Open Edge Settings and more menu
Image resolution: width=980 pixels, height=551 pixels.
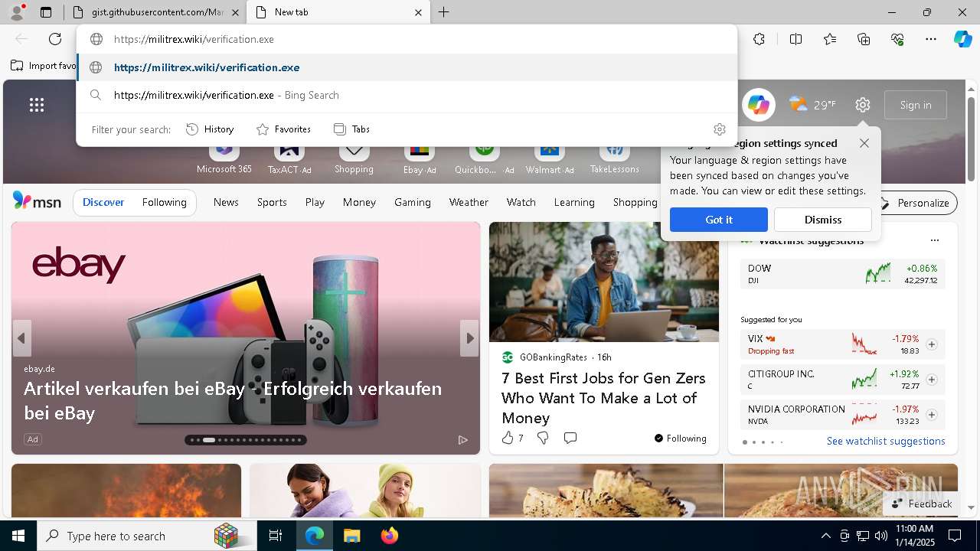tap(931, 39)
